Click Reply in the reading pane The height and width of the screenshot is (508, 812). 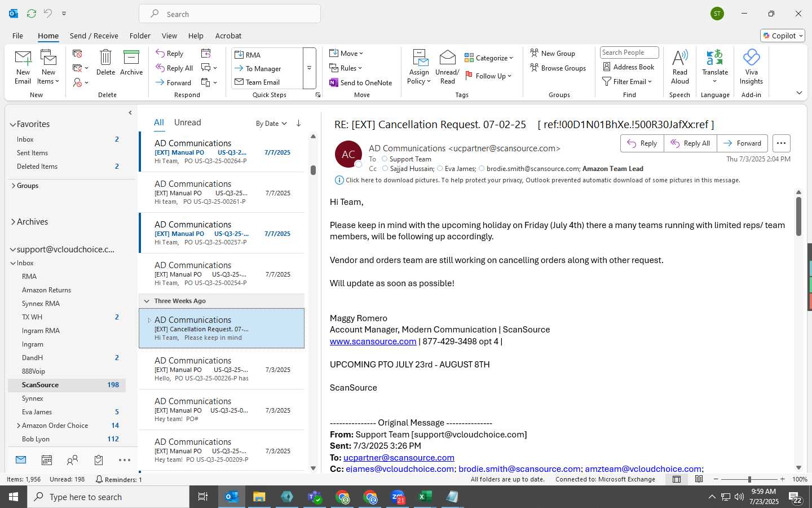point(642,143)
